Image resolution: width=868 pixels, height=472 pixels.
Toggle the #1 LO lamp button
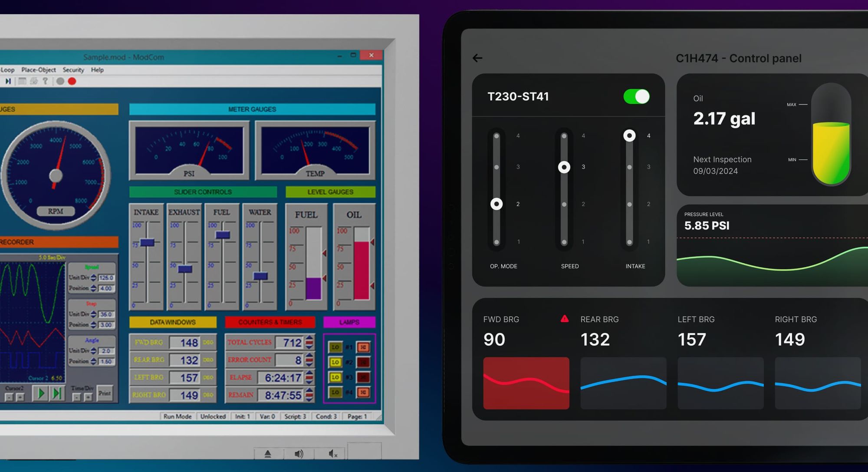335,347
